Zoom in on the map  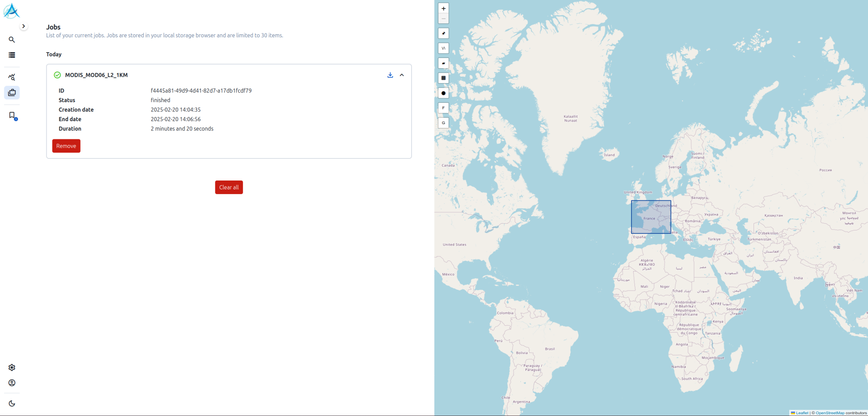[x=443, y=8]
